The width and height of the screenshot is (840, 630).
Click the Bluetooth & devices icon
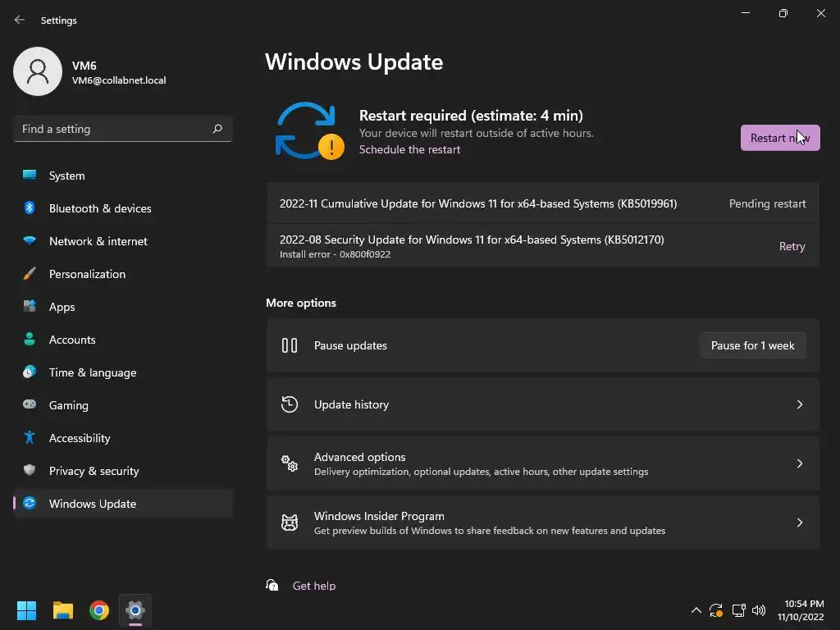point(30,208)
